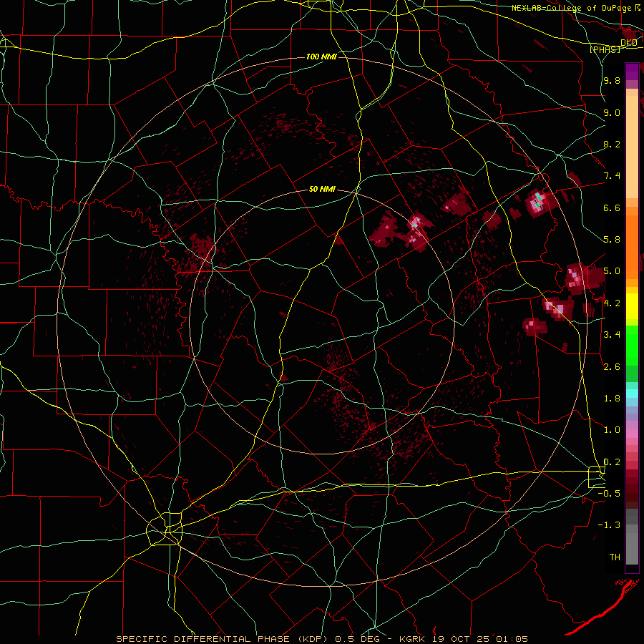644x644 pixels.
Task: Click the 50 NMI range ring label
Action: click(322, 189)
